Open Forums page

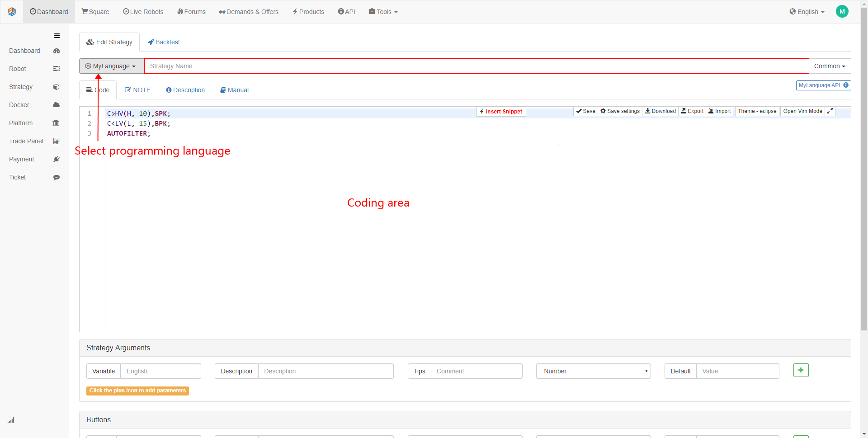tap(191, 12)
